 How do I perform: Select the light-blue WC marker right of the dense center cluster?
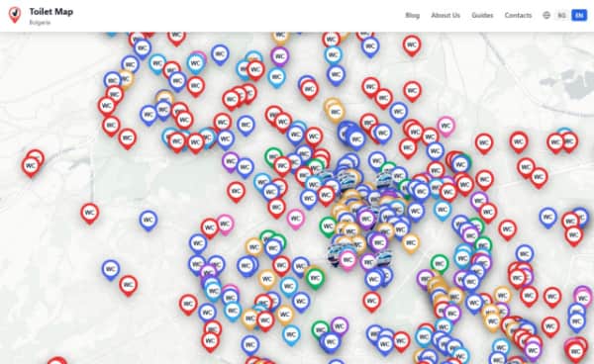443,210
